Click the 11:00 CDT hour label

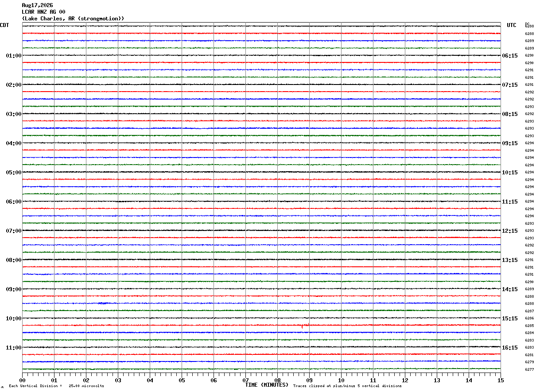pos(14,348)
